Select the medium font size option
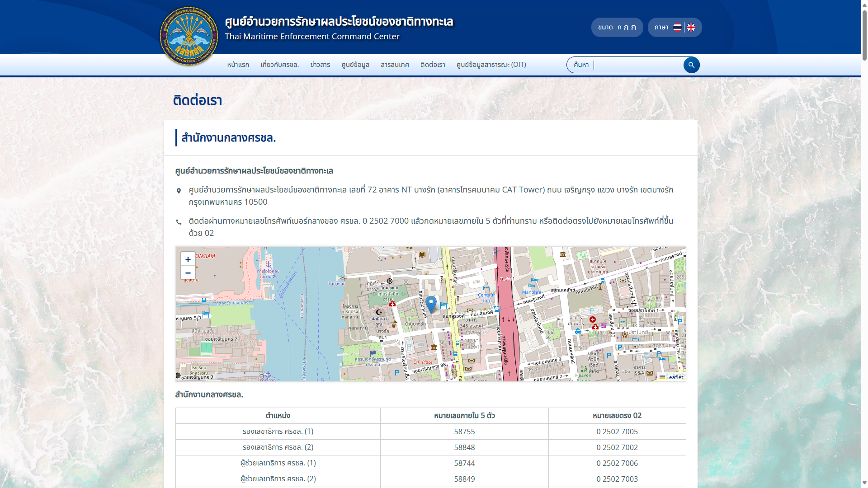Screen dimensions: 868x488 pos(626,28)
